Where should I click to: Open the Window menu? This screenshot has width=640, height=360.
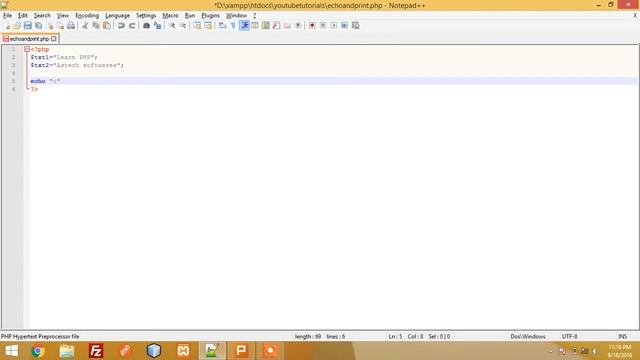point(236,16)
